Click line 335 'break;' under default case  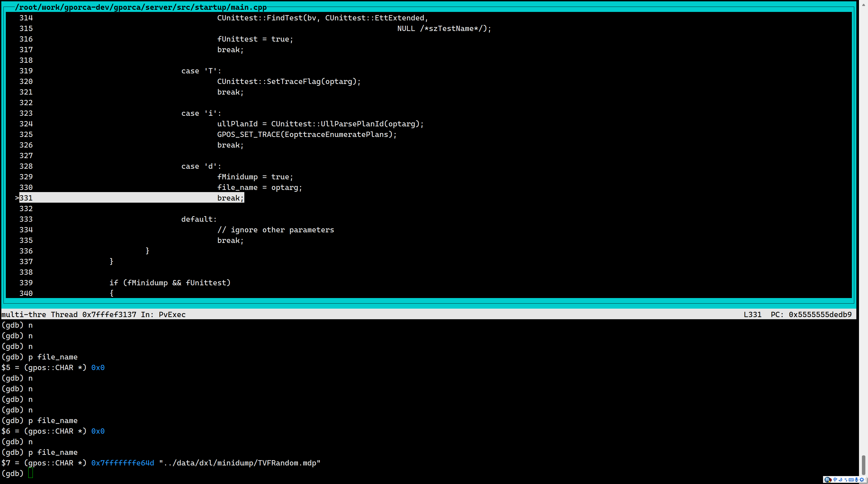(231, 241)
